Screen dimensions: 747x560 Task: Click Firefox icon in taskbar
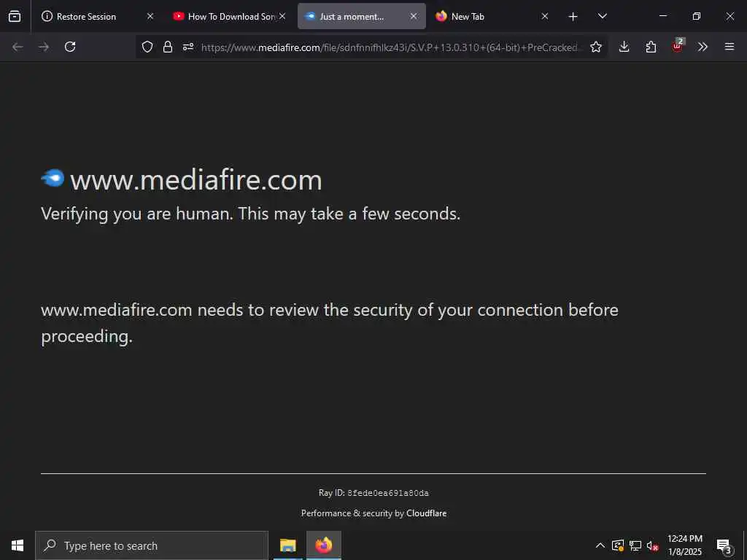tap(323, 545)
